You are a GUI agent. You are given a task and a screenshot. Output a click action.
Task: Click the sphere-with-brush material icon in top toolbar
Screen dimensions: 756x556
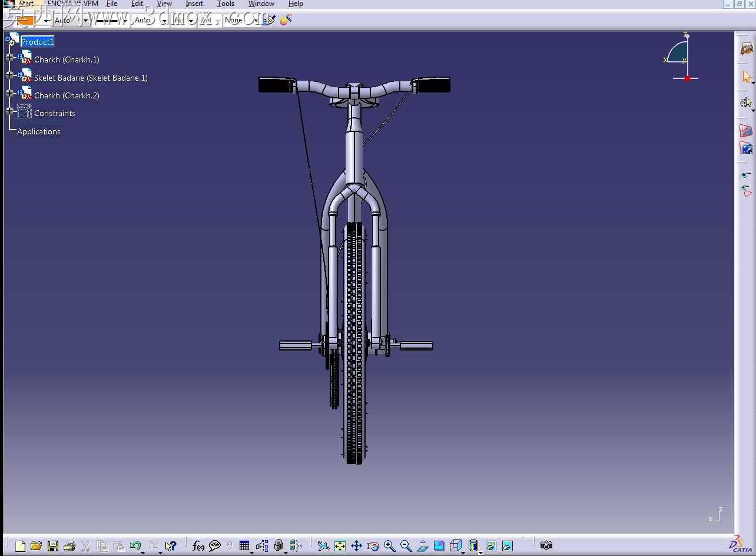point(286,20)
